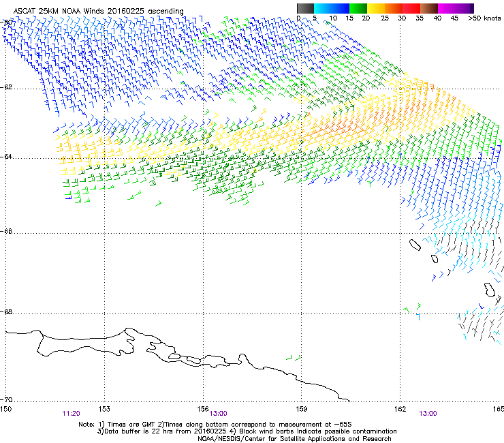Click the purple '11:20' swath time
The height and width of the screenshot is (443, 504).
pyautogui.click(x=71, y=414)
